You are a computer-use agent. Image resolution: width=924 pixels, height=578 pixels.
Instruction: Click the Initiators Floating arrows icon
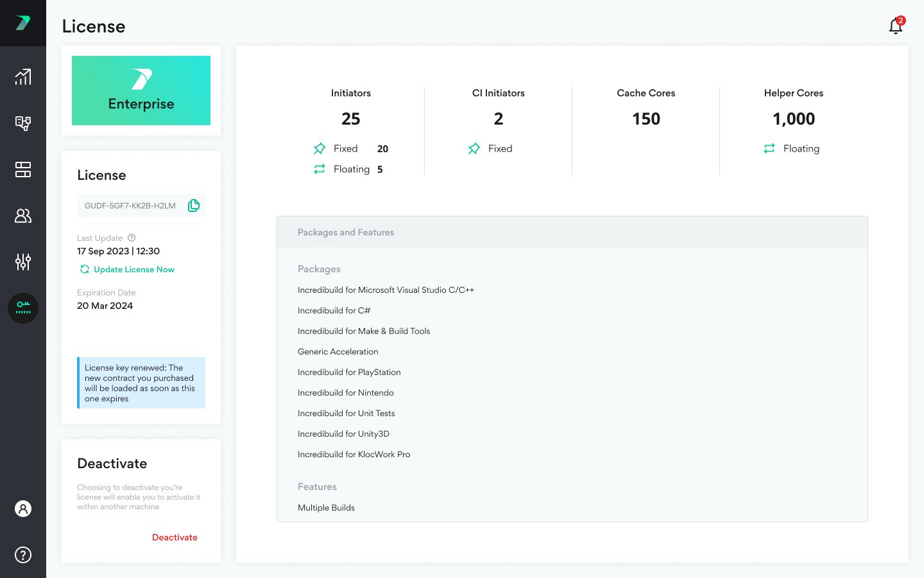(320, 170)
